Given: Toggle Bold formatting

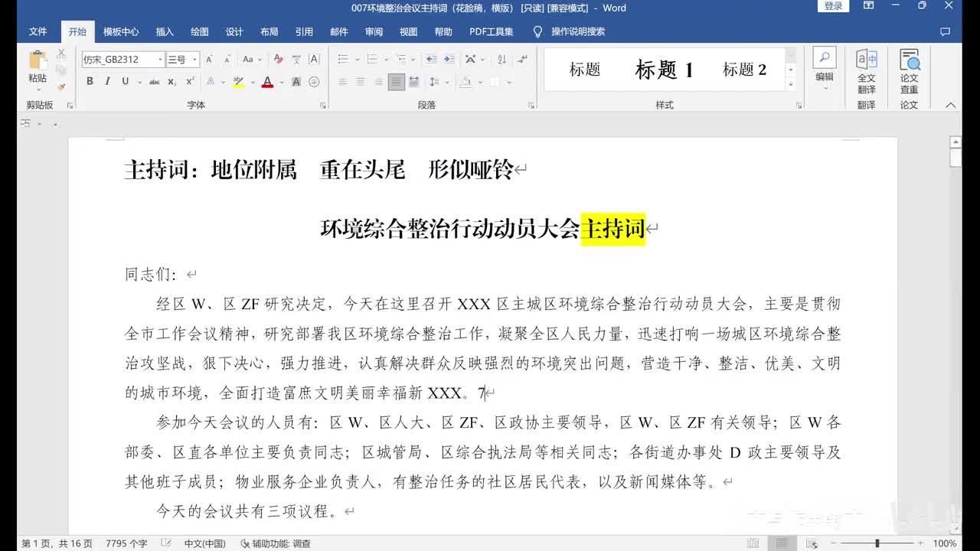Looking at the screenshot, I should (x=90, y=82).
